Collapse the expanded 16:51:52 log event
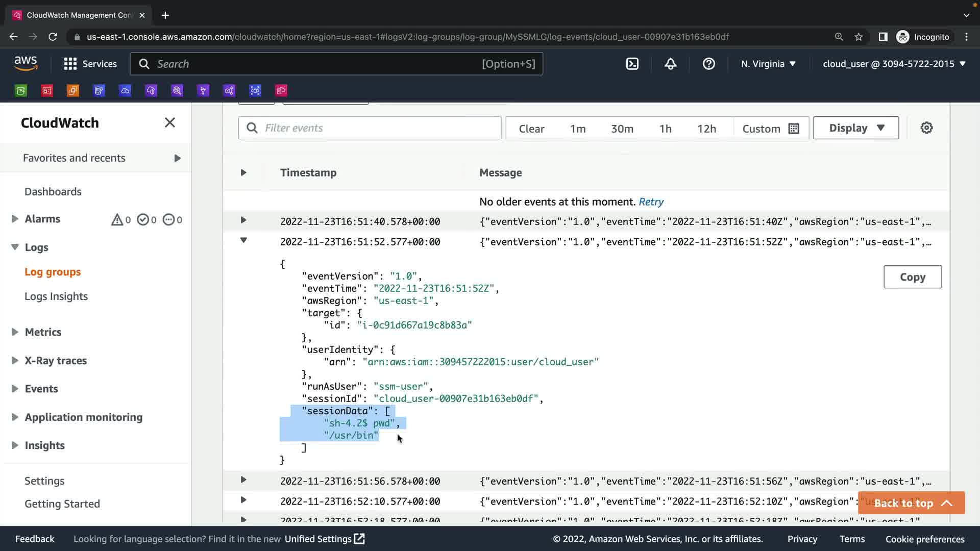The image size is (980, 551). tap(243, 240)
